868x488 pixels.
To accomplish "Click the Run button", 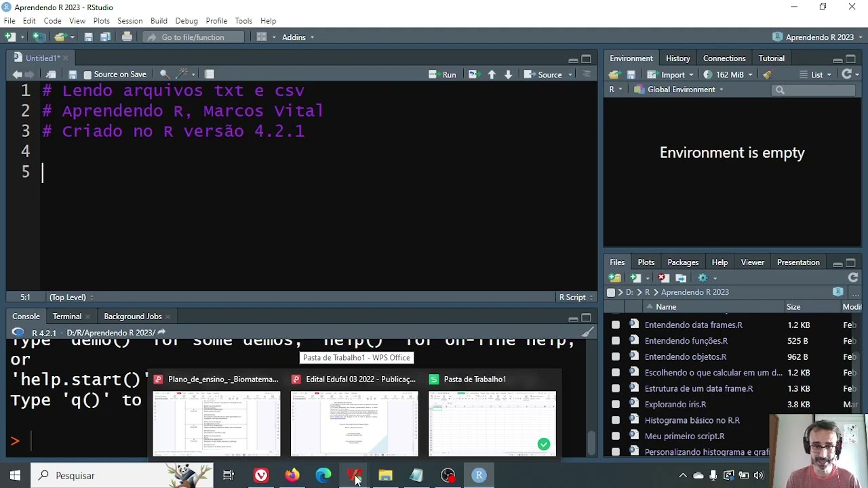I will coord(443,75).
